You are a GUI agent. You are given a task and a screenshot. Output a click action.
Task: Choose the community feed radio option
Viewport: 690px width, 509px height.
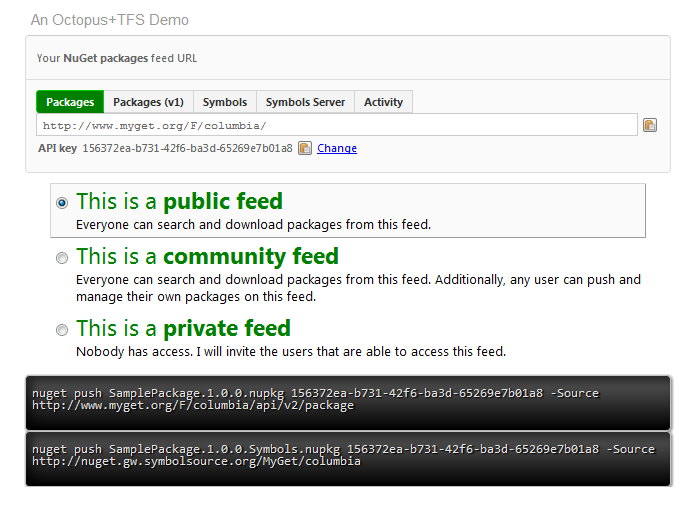62,257
